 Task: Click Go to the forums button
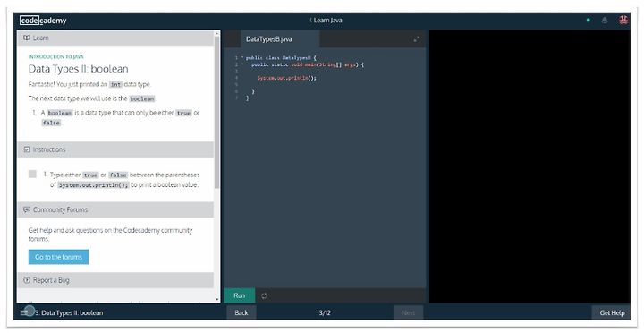[x=58, y=257]
